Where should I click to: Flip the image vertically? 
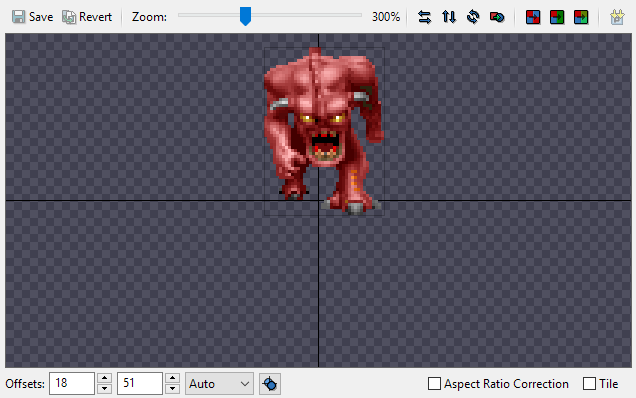[449, 17]
